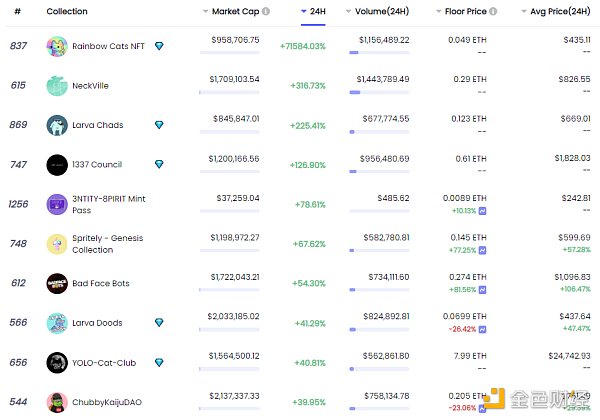The width and height of the screenshot is (600, 420).
Task: Sort by Volume(24H) column header
Action: click(x=380, y=12)
